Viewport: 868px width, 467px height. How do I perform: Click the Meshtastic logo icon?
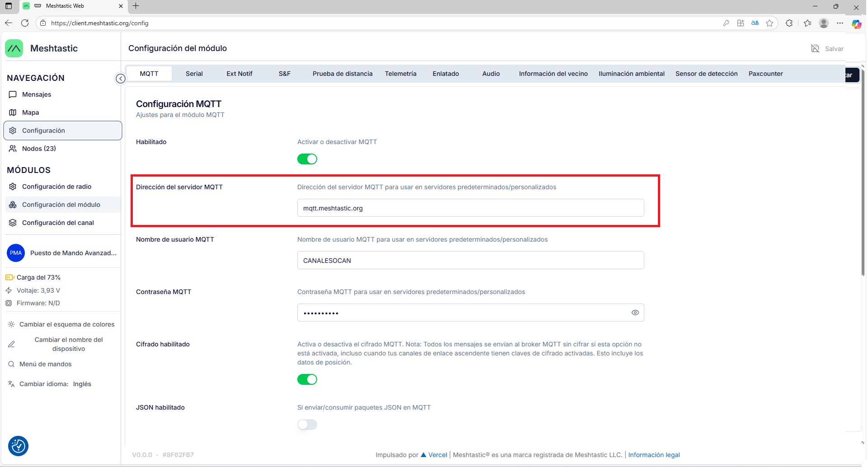tap(14, 48)
